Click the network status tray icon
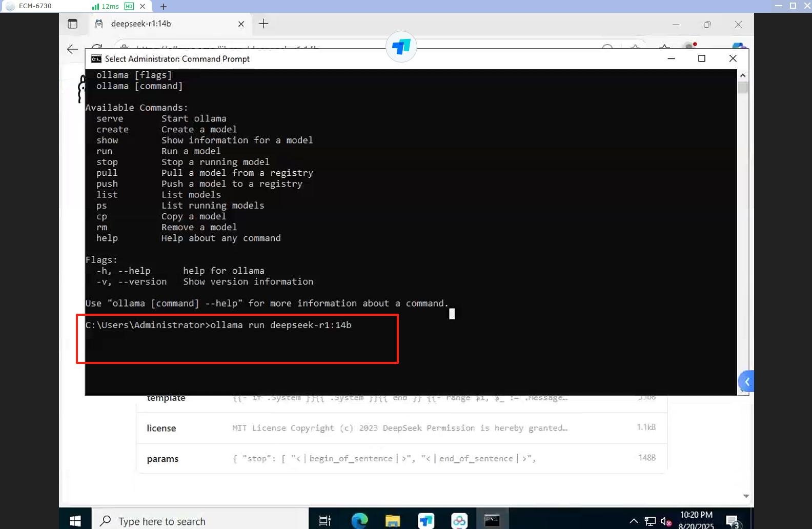Viewport: 812px width, 529px height. (650, 521)
